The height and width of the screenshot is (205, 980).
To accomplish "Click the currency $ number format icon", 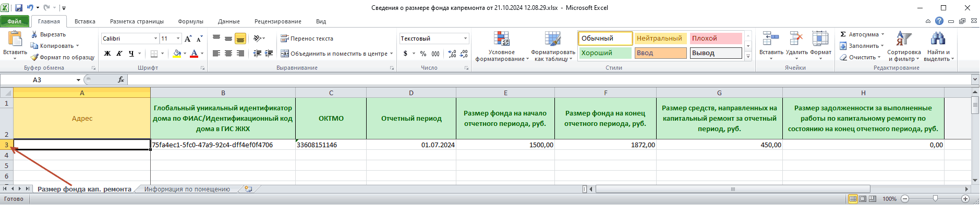I will 405,53.
